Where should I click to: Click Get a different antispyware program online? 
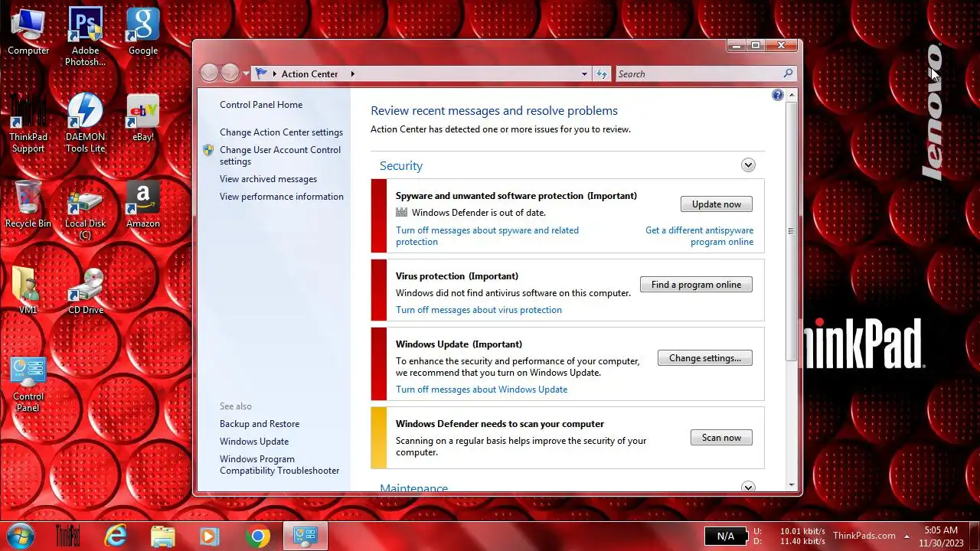tap(699, 236)
